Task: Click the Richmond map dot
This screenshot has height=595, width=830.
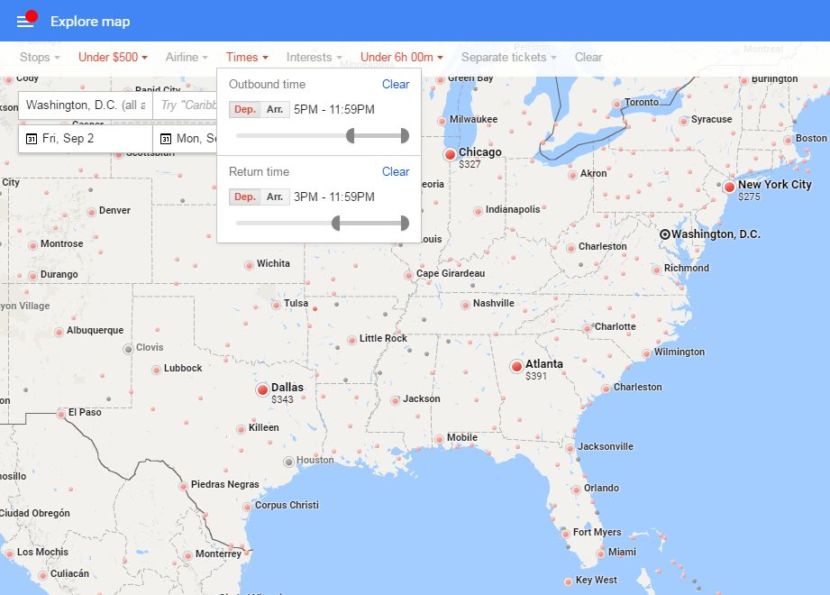Action: pos(656,269)
